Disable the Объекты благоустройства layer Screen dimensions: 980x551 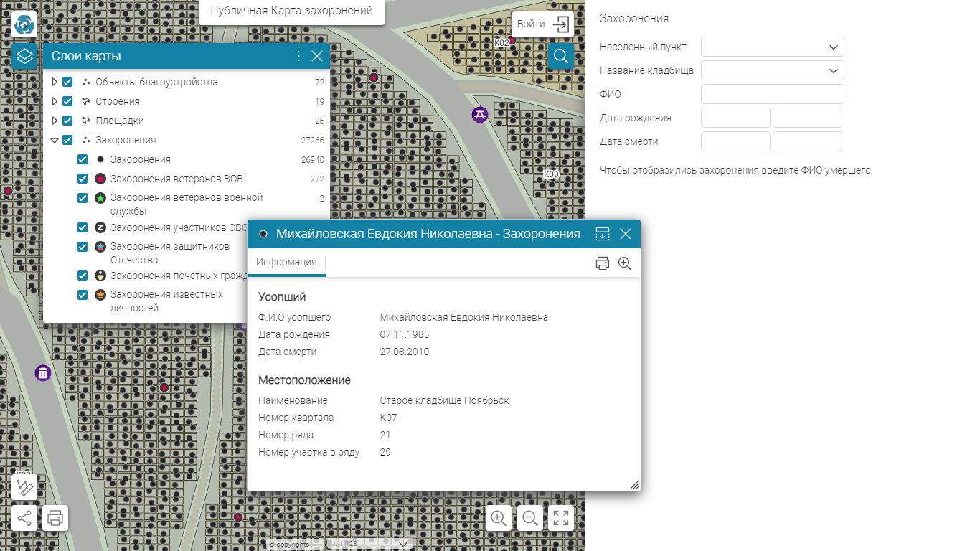pos(67,82)
